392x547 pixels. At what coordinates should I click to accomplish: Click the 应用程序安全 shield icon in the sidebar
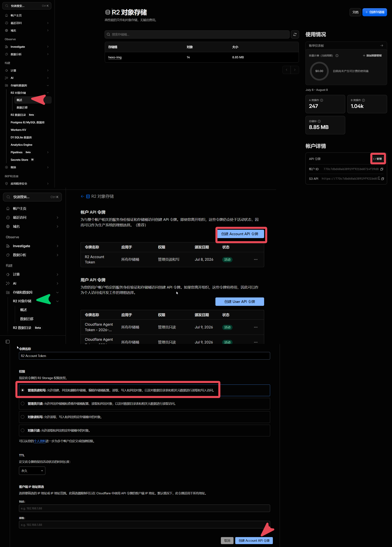(6, 184)
